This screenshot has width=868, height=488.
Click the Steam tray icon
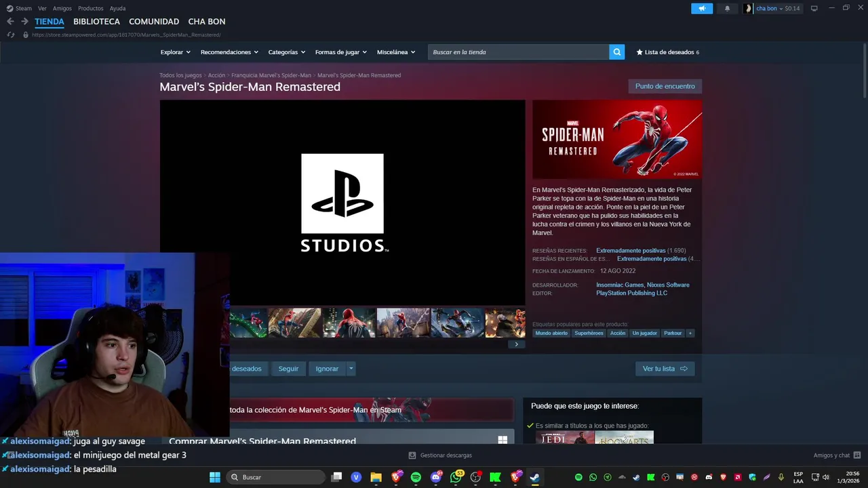click(636, 477)
